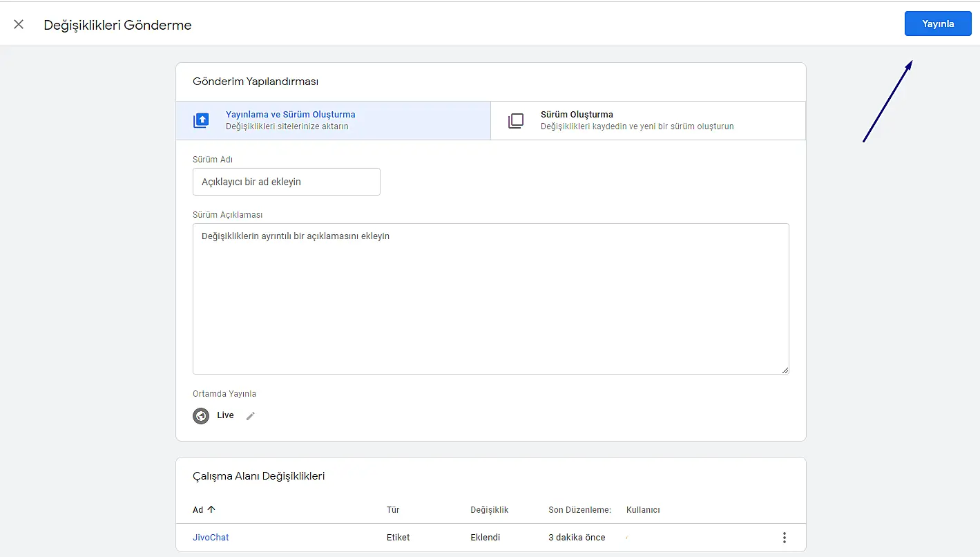Click the blue Yayınla button
The height and width of the screenshot is (557, 980).
[x=937, y=23]
